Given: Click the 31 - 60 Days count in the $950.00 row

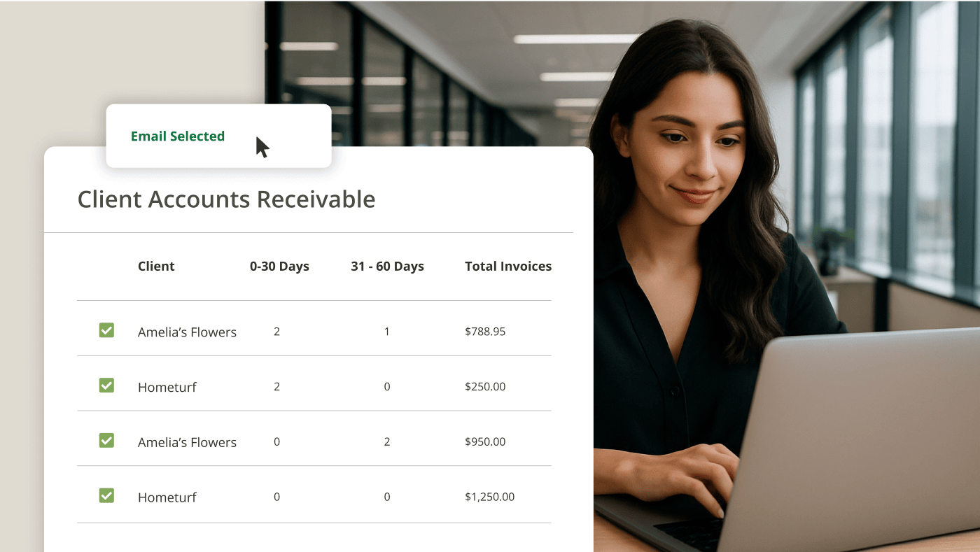Looking at the screenshot, I should [x=387, y=442].
